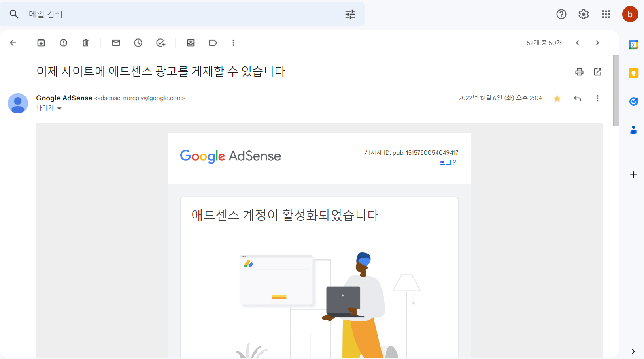Open the Labels icon
The width and height of the screenshot is (644, 359).
(x=213, y=43)
